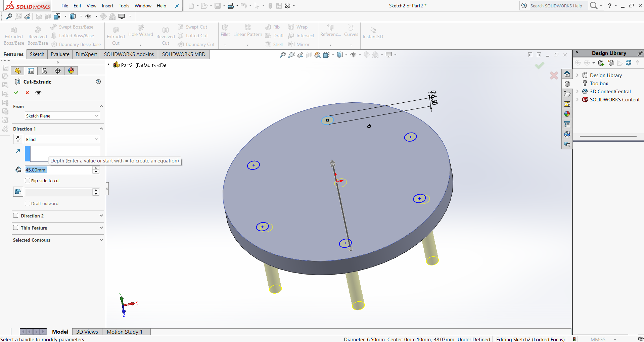Screen dimensions: 644x342
Task: Expand the SOLIDWORKS Content tree item
Action: click(x=578, y=99)
